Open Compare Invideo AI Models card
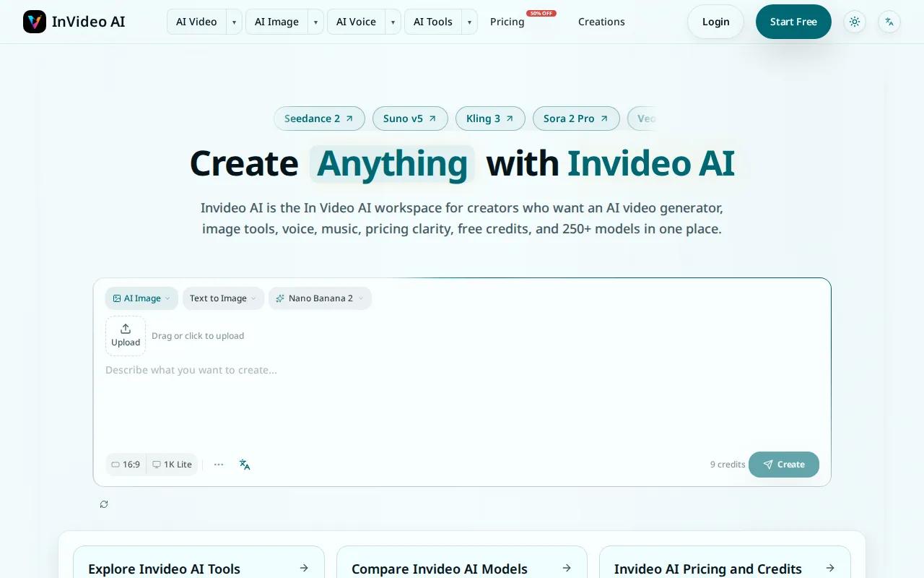Viewport: 924px width, 578px height. tap(462, 562)
